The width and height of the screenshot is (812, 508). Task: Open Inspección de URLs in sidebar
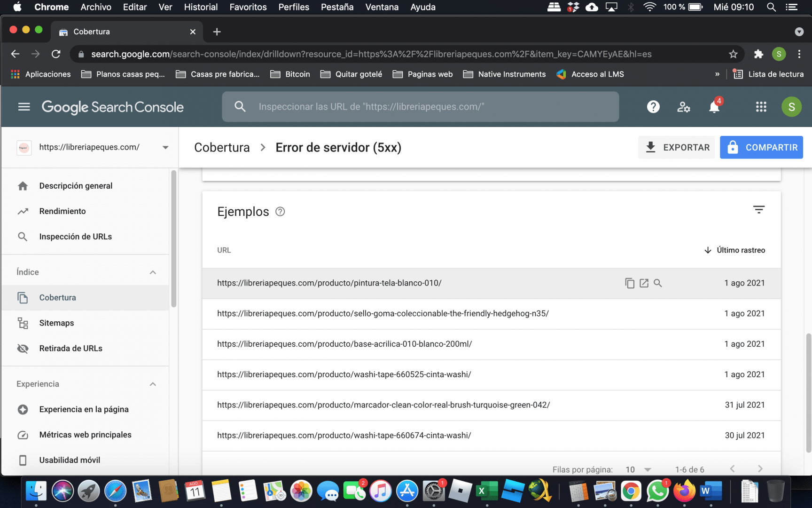pos(86,237)
